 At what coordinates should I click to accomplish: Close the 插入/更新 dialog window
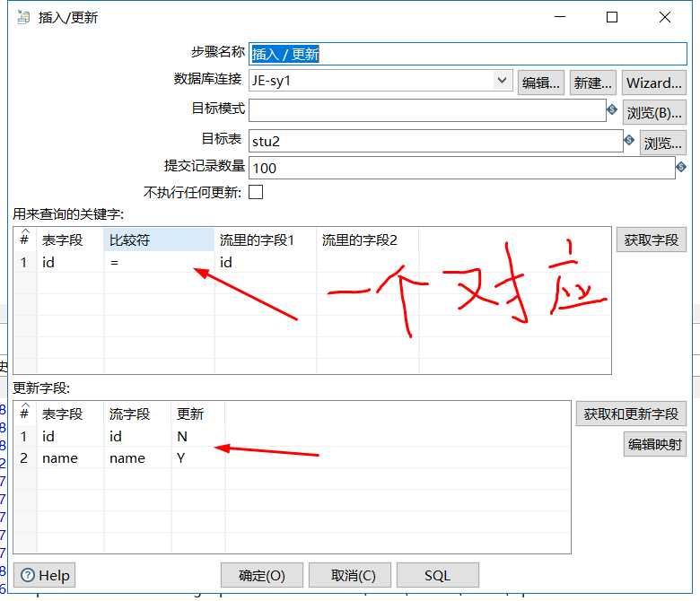pyautogui.click(x=665, y=17)
